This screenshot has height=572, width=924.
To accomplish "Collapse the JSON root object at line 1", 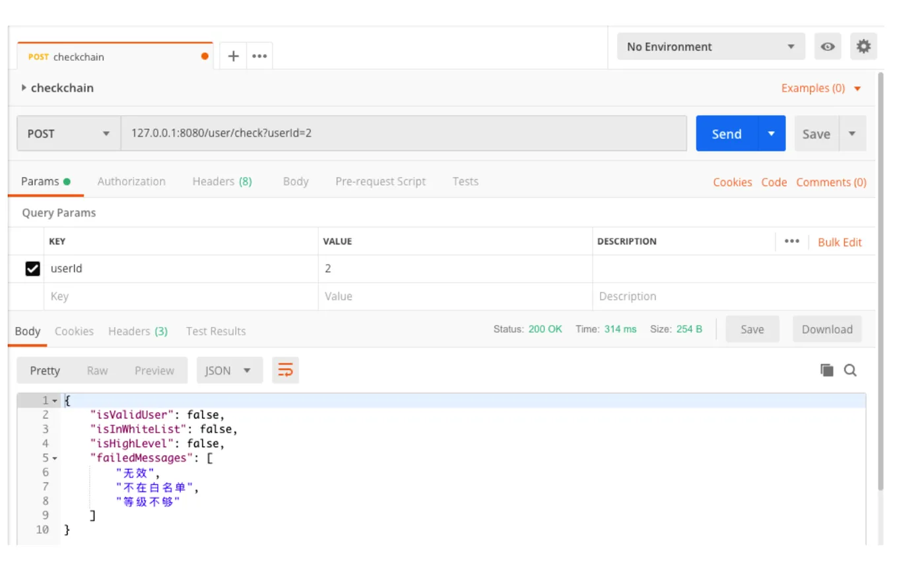I will (x=55, y=401).
